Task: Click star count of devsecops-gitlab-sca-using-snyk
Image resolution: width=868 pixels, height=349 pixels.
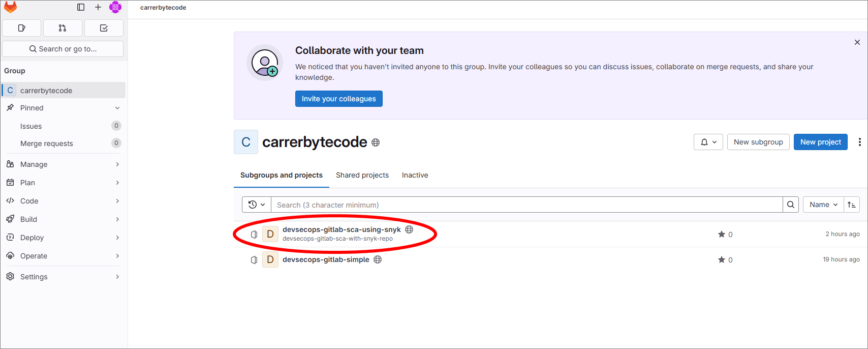Action: click(725, 235)
